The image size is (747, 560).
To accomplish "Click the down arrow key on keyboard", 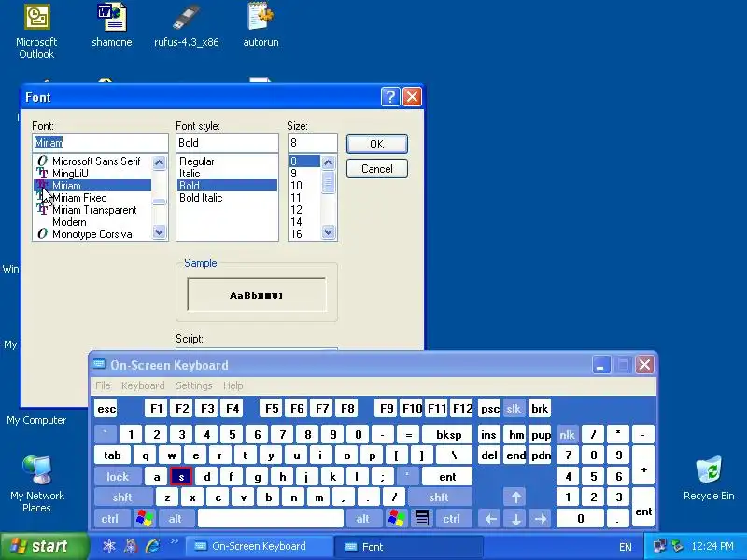I will pyautogui.click(x=515, y=518).
